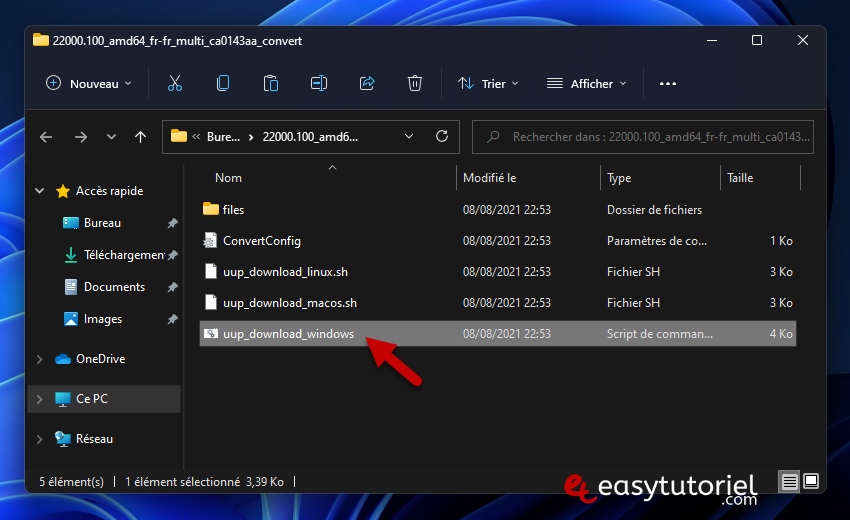Go up one folder level
This screenshot has height=520, width=850.
point(140,137)
